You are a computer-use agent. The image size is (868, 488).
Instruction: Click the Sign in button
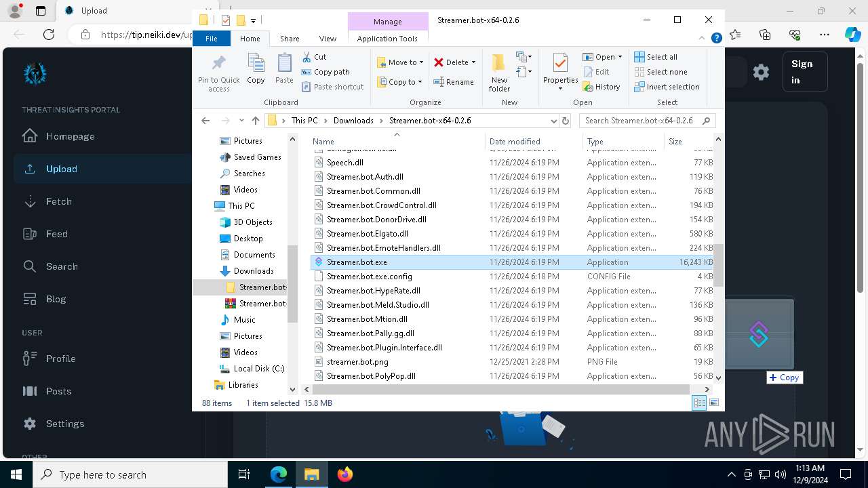[805, 72]
